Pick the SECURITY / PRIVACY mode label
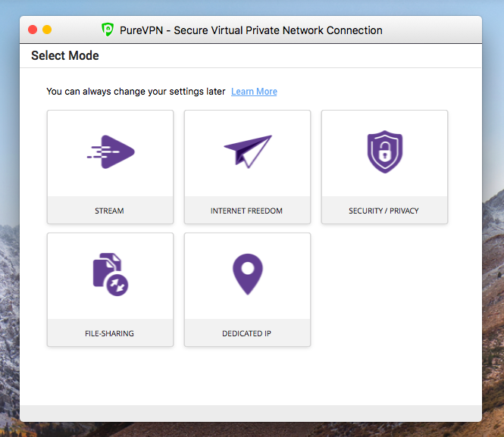 [x=383, y=211]
